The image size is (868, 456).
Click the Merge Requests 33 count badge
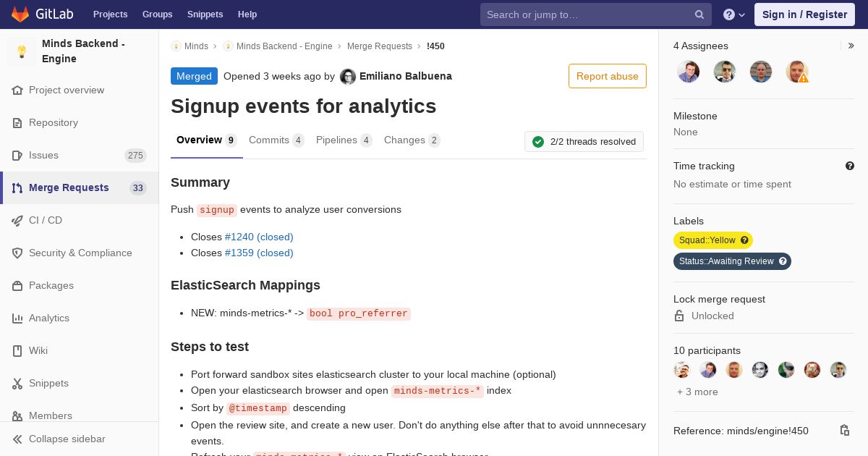click(x=138, y=188)
